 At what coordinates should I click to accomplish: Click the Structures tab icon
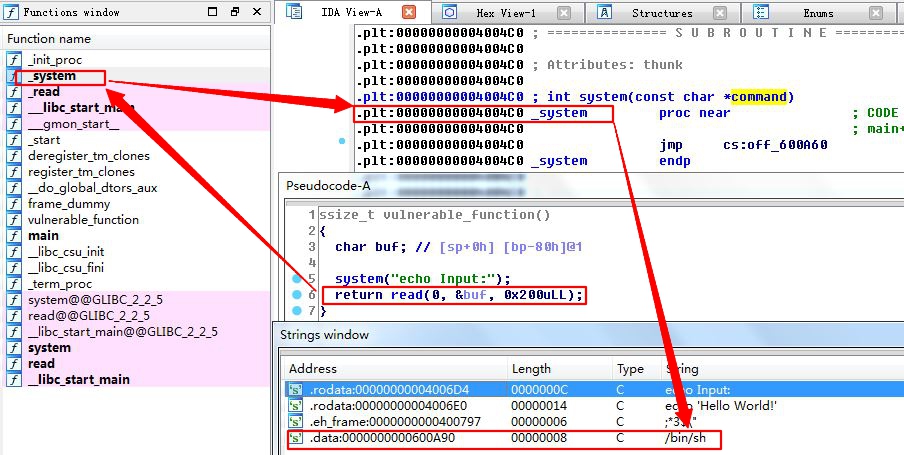pos(606,13)
